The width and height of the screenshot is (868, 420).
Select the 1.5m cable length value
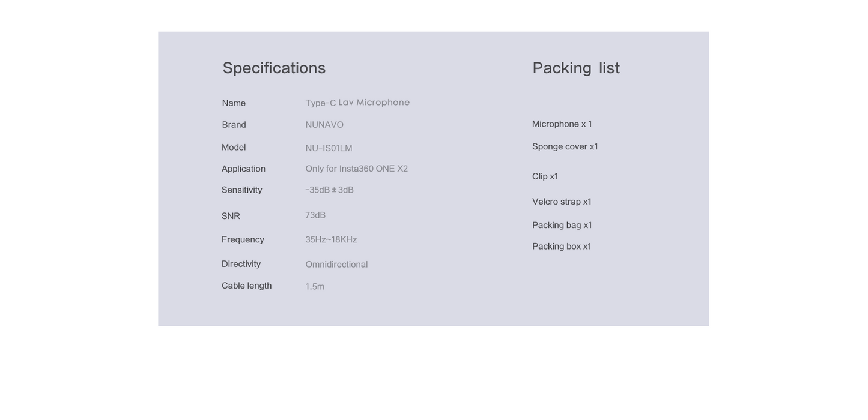(315, 287)
